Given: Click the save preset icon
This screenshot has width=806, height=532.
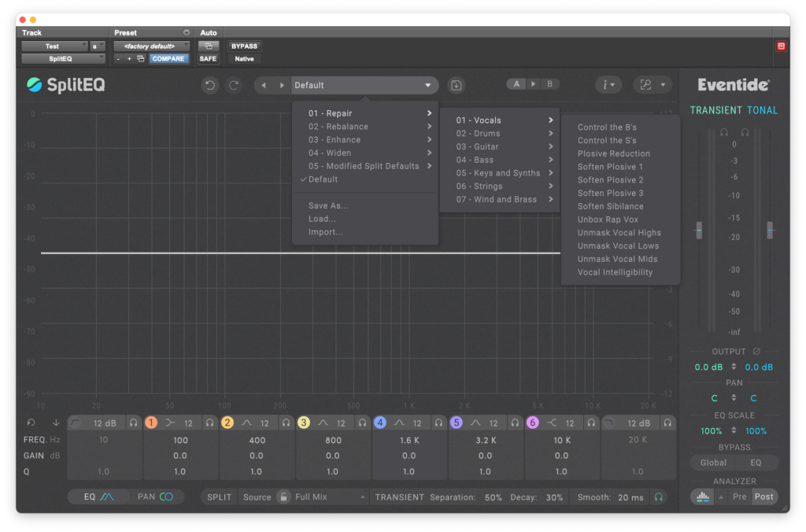Looking at the screenshot, I should (x=456, y=85).
